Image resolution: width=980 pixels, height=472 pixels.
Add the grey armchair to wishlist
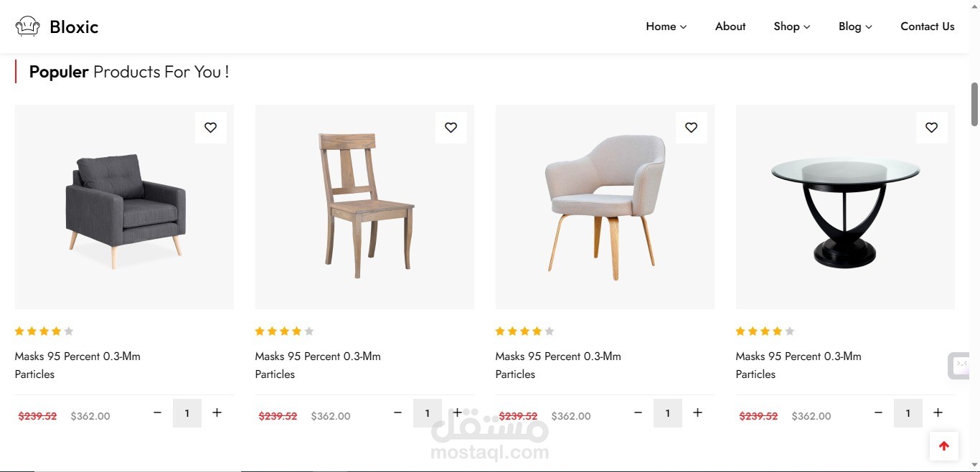pos(210,128)
